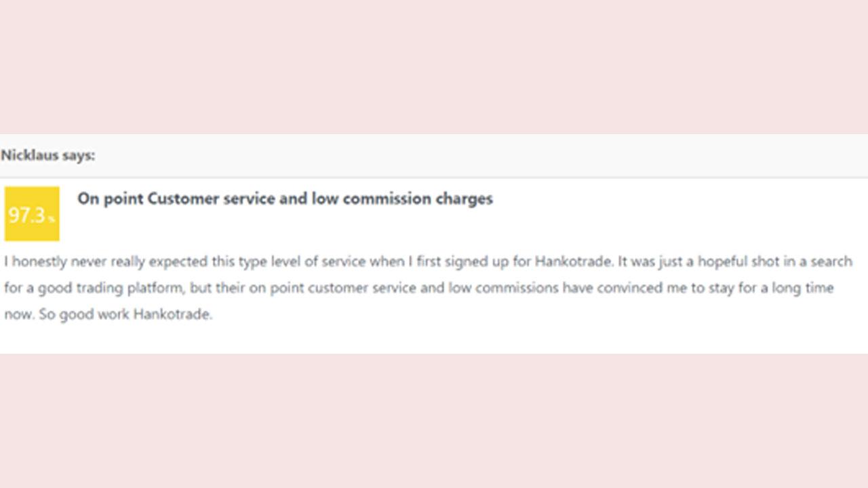The width and height of the screenshot is (868, 488).
Task: Click the final 'Hankotrade.' at the review's end
Action: [x=173, y=314]
